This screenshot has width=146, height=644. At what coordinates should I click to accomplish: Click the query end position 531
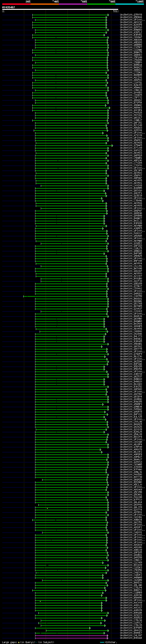(x=115, y=11)
